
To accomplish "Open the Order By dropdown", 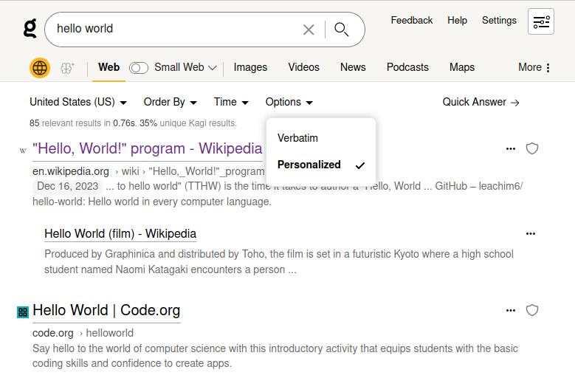I will (x=171, y=102).
